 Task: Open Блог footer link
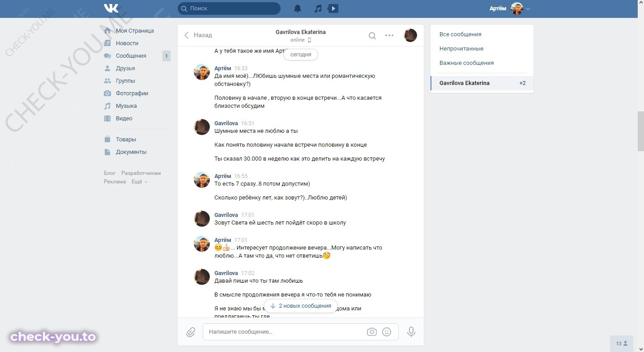click(110, 173)
